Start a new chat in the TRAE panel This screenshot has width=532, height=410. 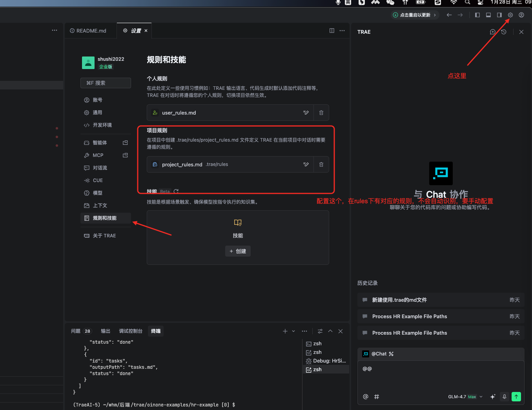(493, 32)
